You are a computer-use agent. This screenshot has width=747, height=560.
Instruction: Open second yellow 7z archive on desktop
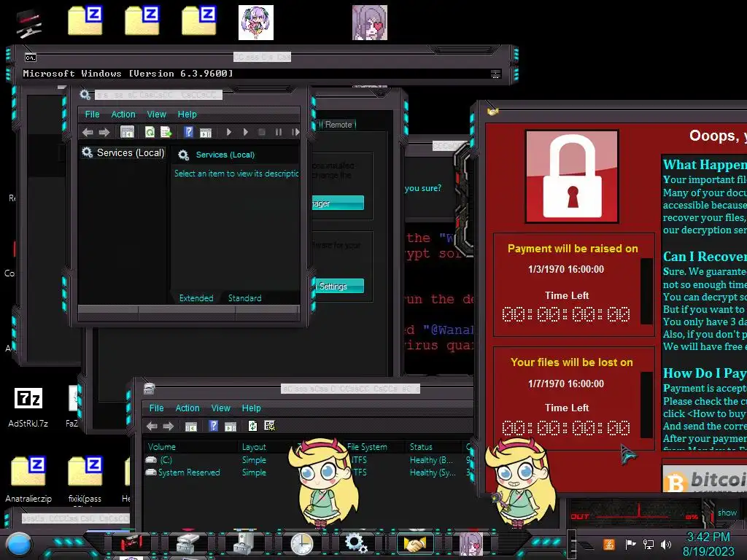[x=142, y=21]
